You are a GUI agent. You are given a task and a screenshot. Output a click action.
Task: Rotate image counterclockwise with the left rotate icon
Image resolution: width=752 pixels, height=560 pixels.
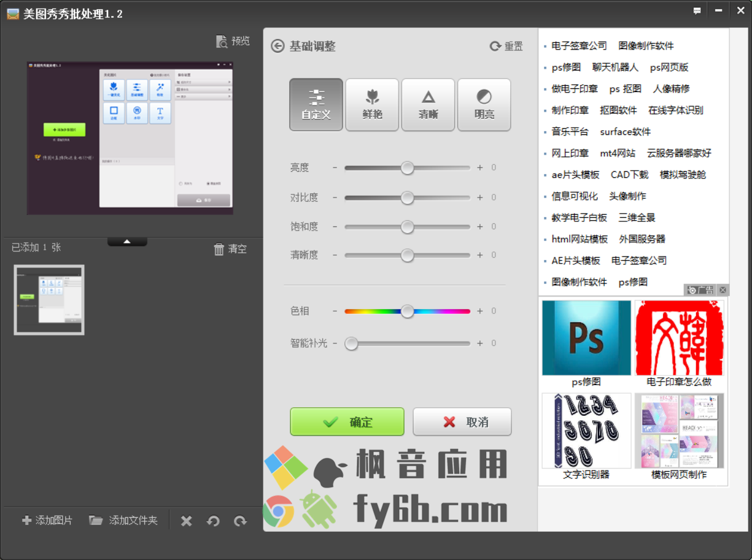[213, 521]
